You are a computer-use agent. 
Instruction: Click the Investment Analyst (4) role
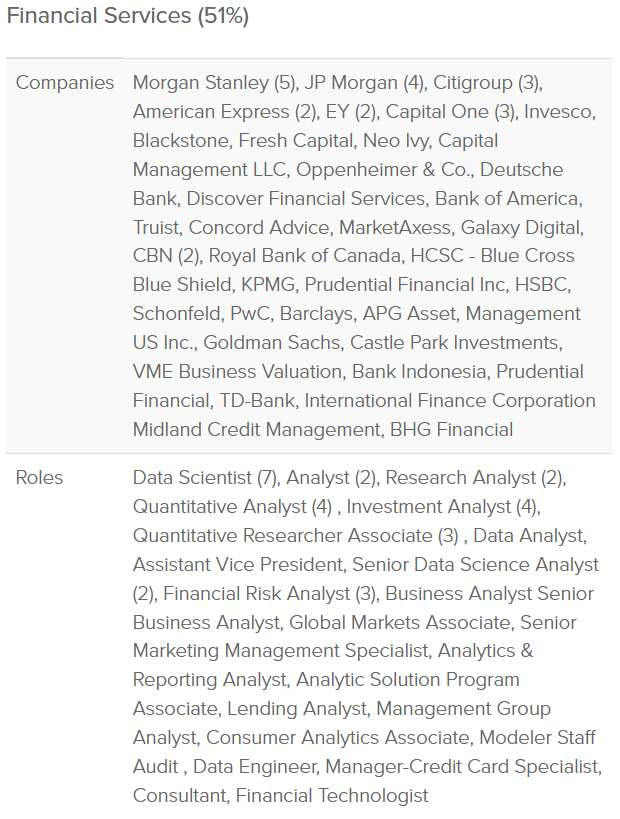(x=441, y=507)
